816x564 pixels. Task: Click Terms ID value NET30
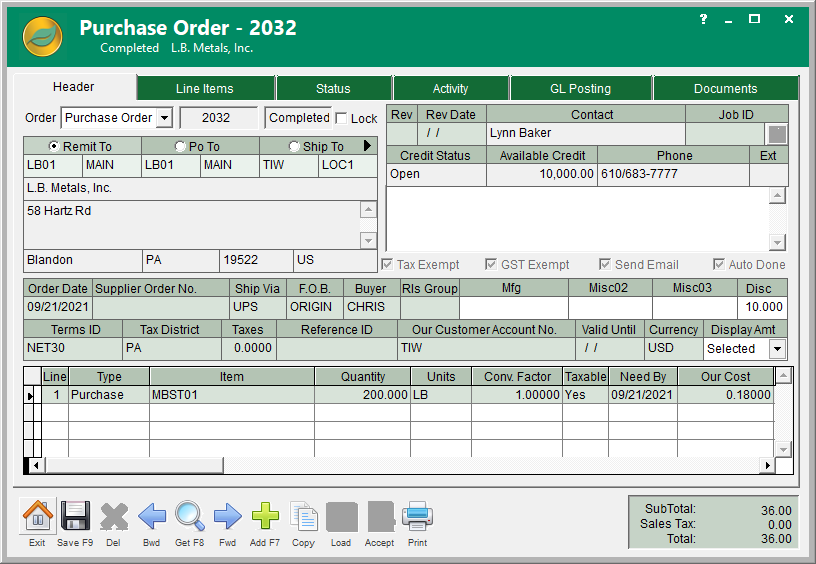(x=73, y=348)
